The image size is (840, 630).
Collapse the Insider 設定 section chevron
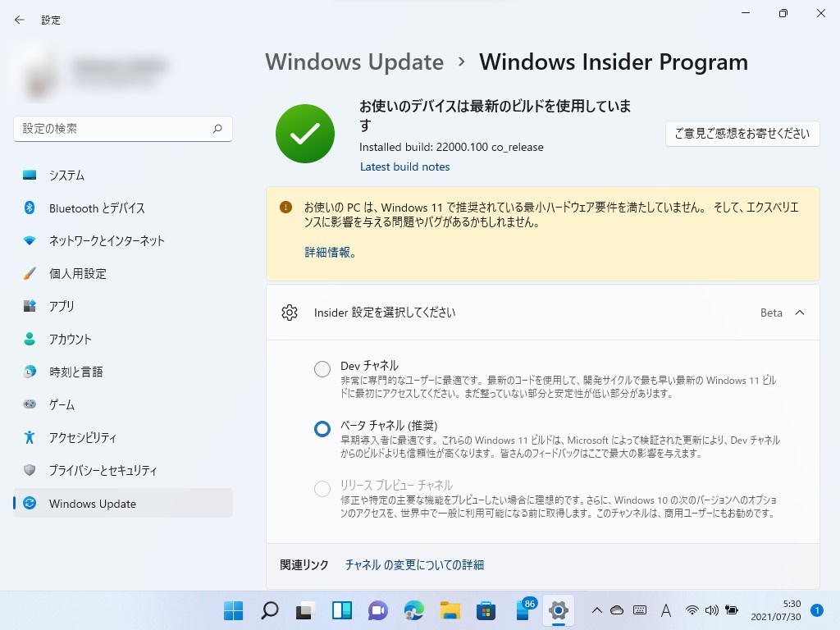click(x=799, y=313)
